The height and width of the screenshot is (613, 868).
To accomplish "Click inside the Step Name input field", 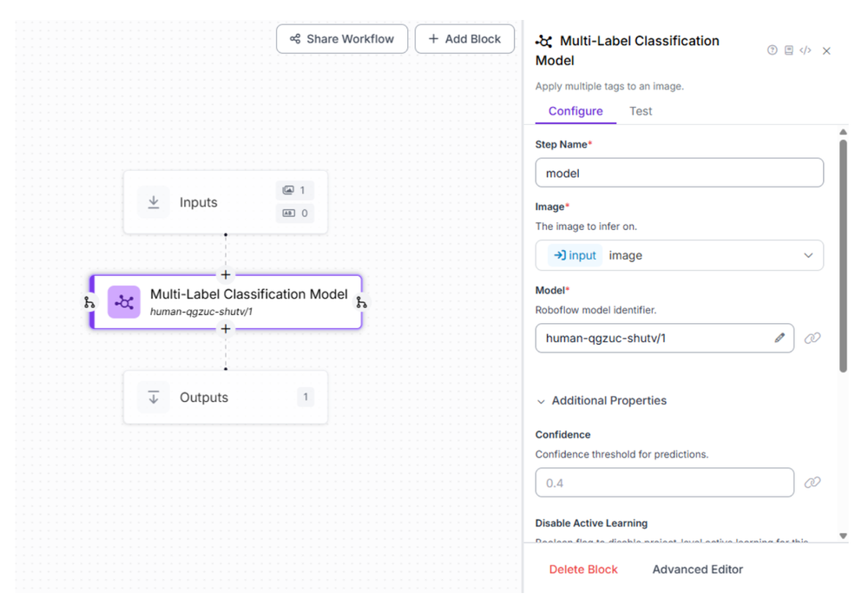I will pyautogui.click(x=680, y=172).
